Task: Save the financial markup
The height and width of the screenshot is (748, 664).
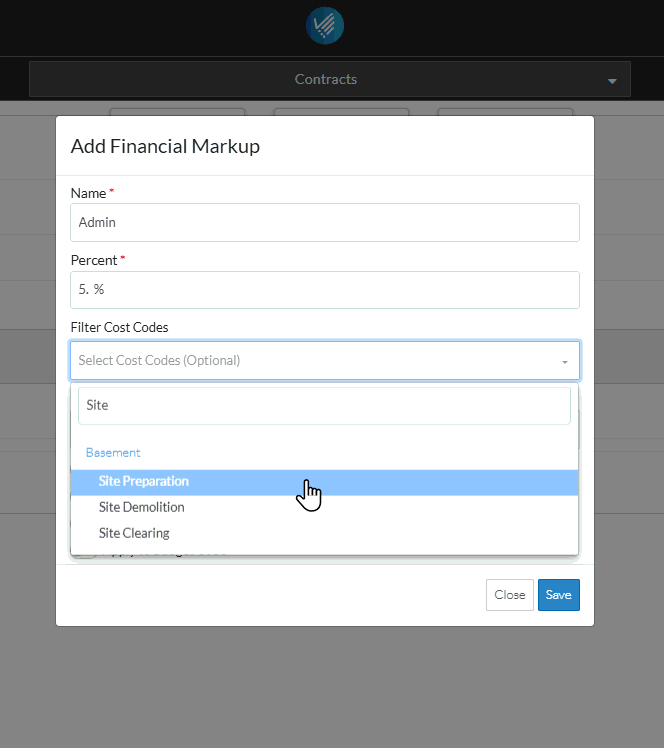Action: [x=558, y=595]
